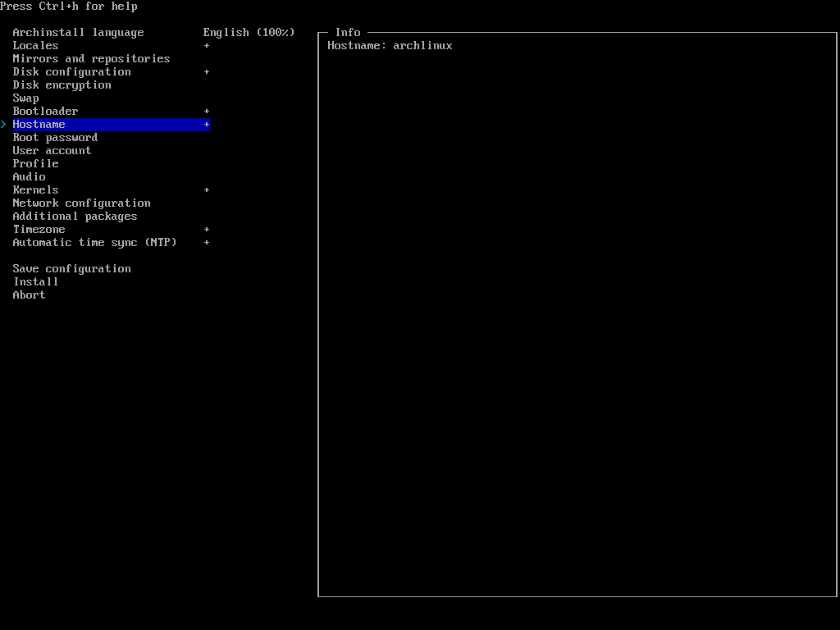Select the Additional packages entry

click(75, 217)
